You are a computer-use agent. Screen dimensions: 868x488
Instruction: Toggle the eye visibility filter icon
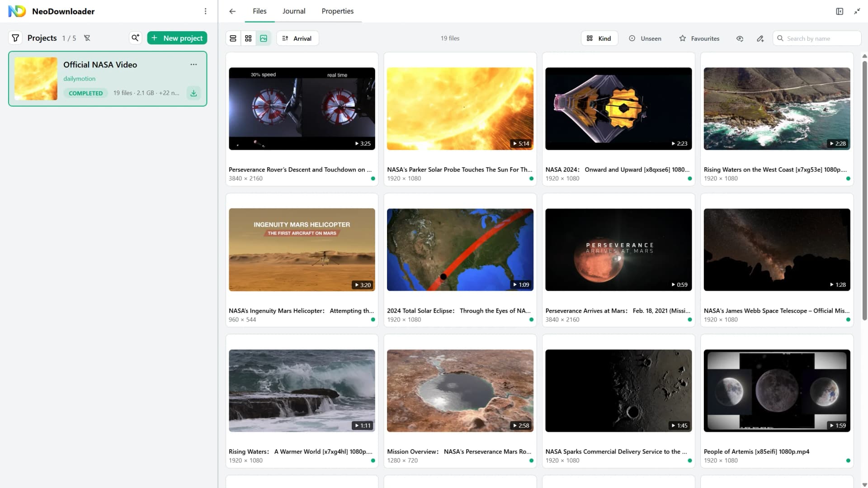[740, 38]
